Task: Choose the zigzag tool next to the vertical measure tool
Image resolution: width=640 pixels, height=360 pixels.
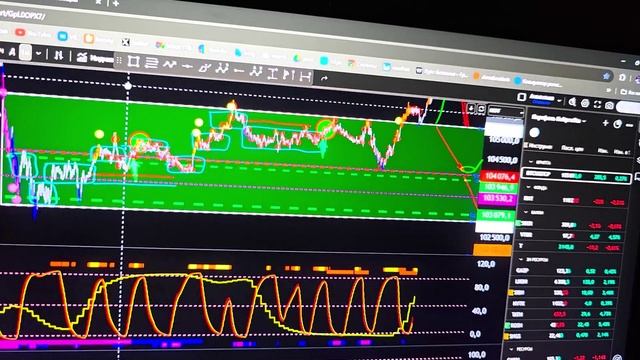Action: pos(256,72)
